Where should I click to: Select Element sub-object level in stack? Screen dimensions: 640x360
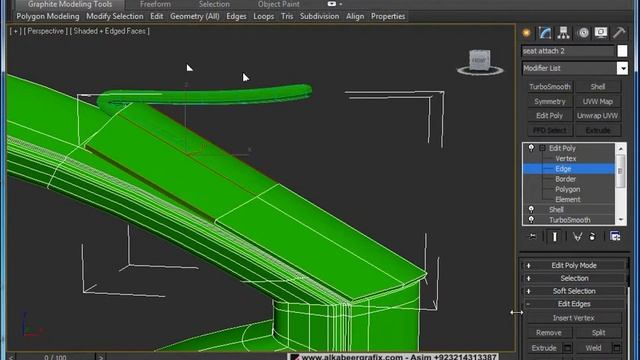pyautogui.click(x=569, y=199)
